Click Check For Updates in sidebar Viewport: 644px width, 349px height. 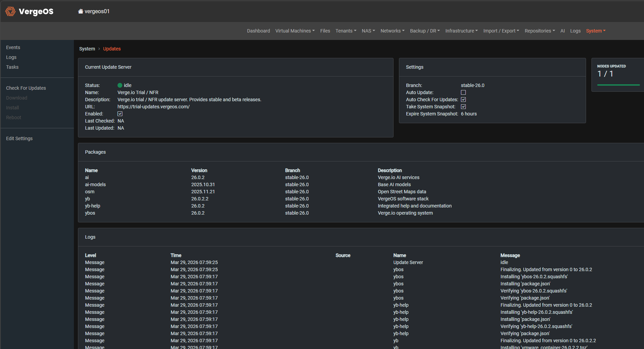[26, 88]
